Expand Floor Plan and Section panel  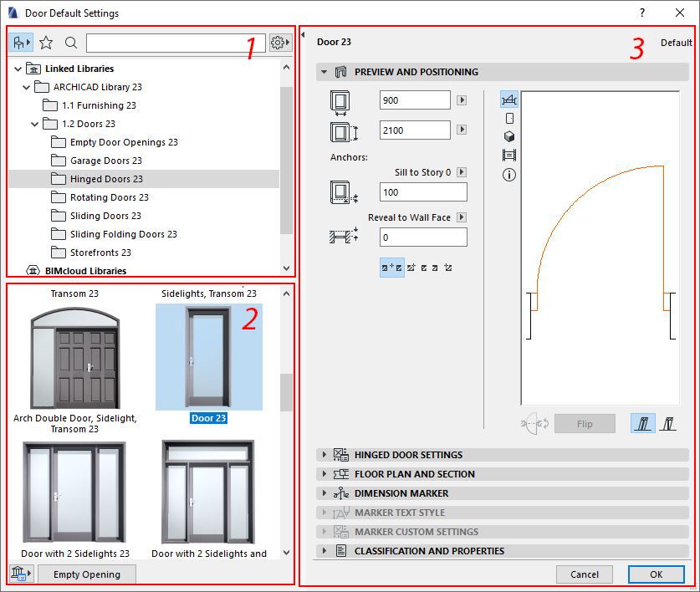pyautogui.click(x=503, y=474)
